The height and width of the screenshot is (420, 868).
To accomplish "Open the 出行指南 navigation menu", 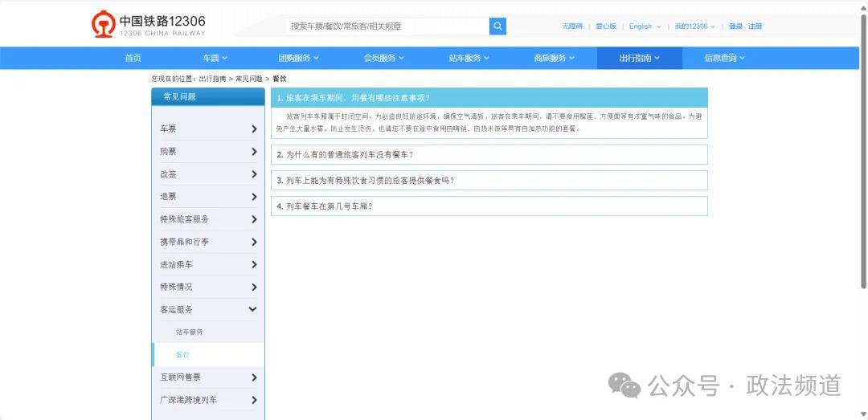I will (x=640, y=58).
